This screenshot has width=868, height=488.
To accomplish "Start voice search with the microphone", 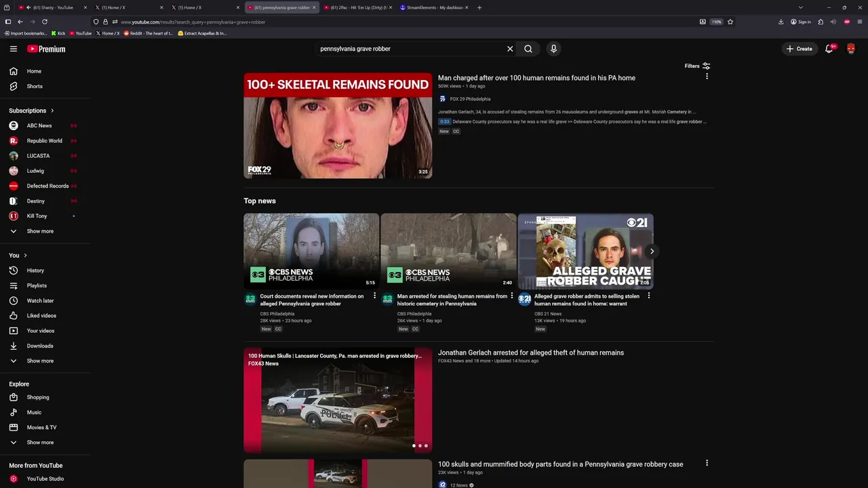I will point(553,49).
